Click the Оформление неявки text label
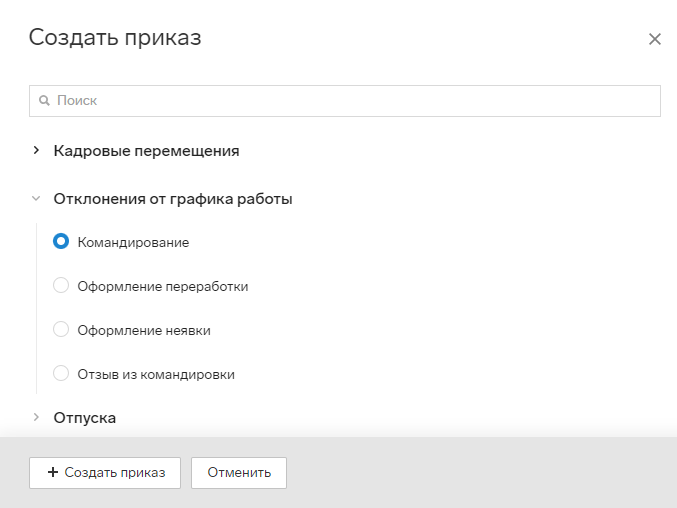 (x=144, y=331)
